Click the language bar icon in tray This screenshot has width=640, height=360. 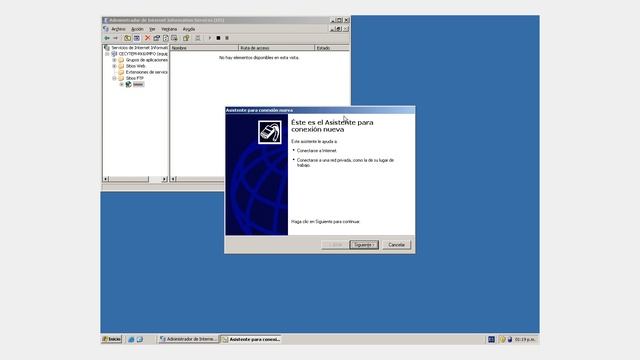pyautogui.click(x=491, y=339)
